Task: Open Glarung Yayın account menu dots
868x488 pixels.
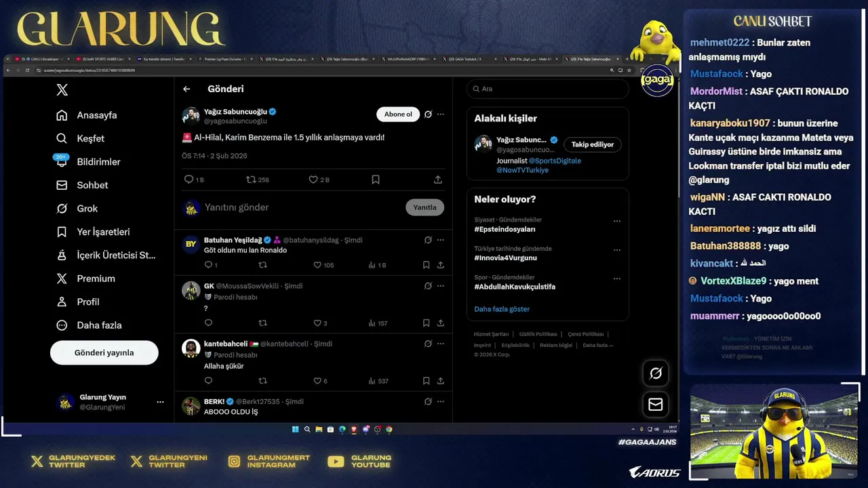Action: [160, 402]
